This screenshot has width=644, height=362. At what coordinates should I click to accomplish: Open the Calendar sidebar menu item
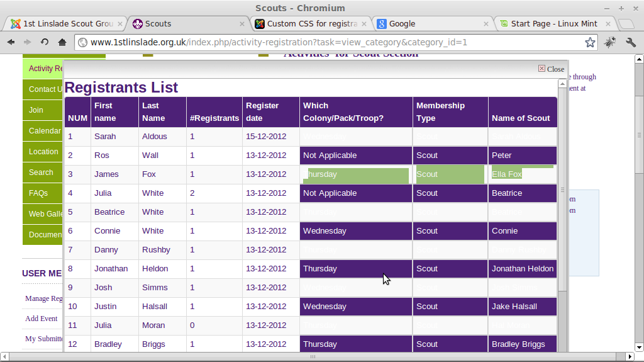(x=43, y=131)
